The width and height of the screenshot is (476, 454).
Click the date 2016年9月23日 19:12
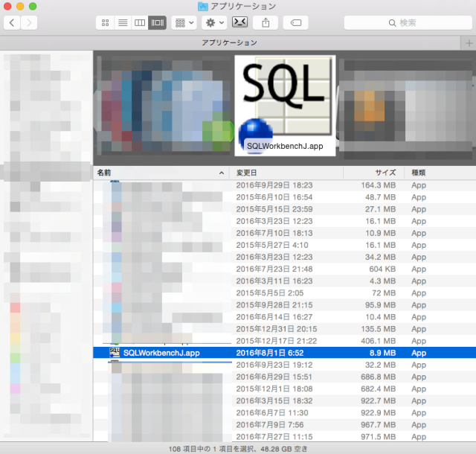click(274, 365)
